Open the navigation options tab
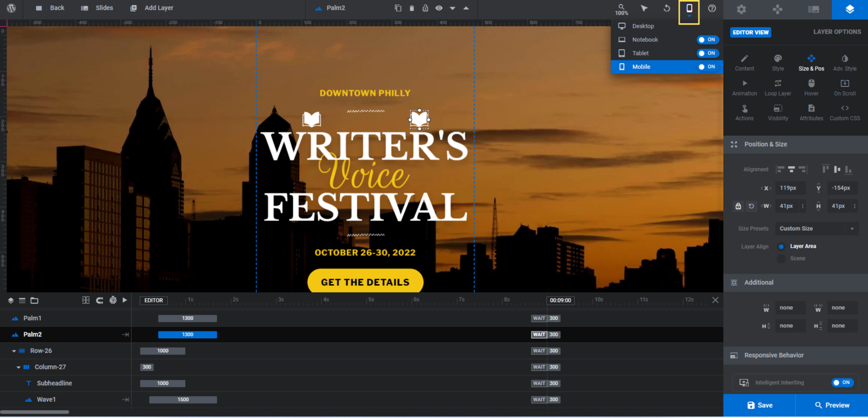The image size is (868, 418). pos(777,9)
